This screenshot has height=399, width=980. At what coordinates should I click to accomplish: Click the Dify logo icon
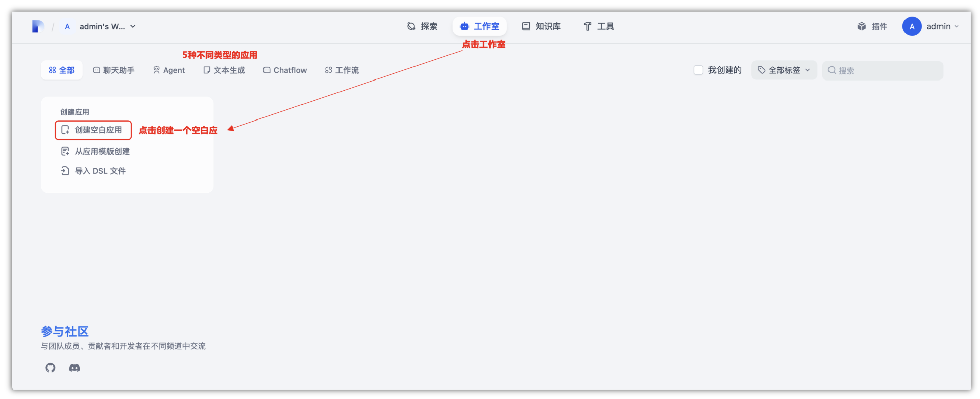pos(37,26)
